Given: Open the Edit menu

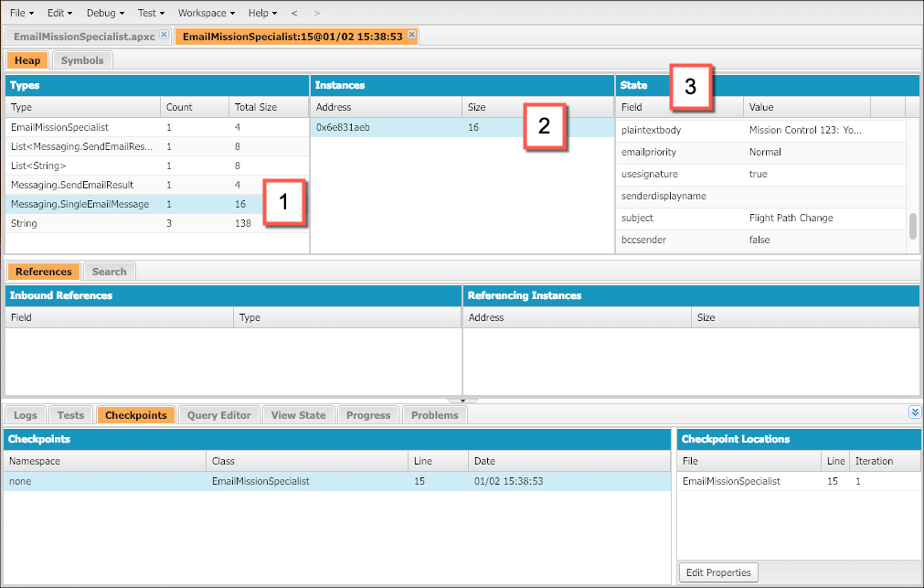Looking at the screenshot, I should 59,13.
